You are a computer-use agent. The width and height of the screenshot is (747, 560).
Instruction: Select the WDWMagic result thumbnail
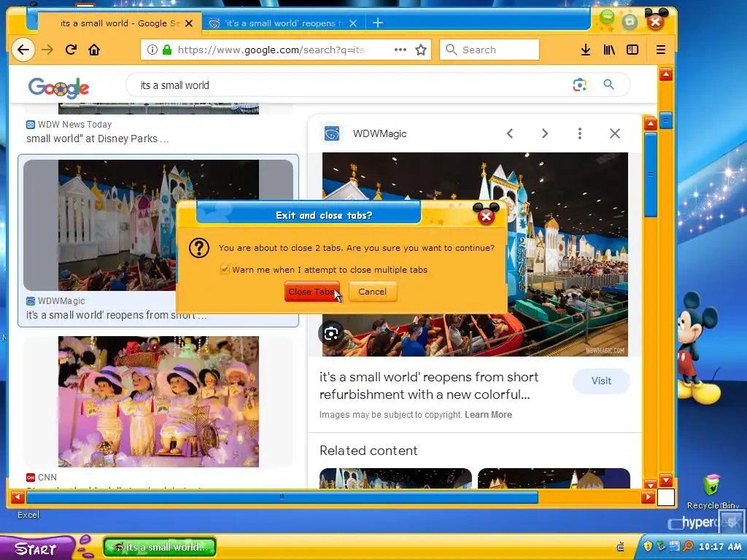[x=158, y=225]
